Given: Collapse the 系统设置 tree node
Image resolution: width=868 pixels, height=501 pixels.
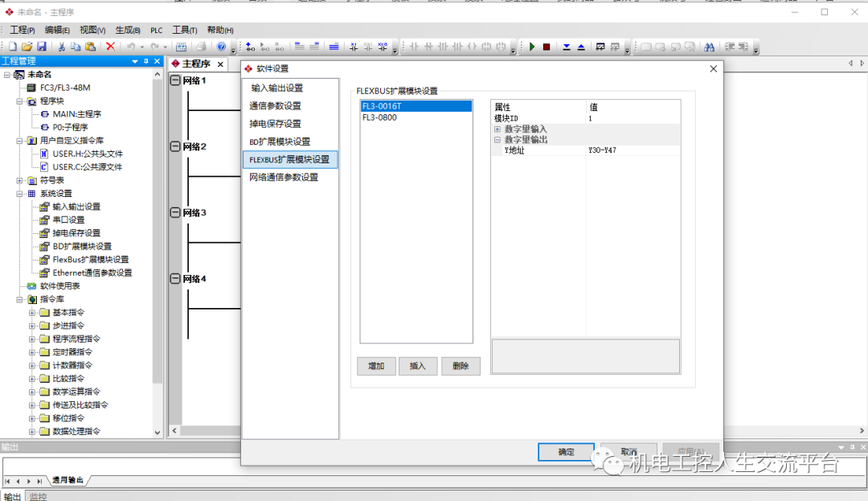Looking at the screenshot, I should (x=19, y=194).
